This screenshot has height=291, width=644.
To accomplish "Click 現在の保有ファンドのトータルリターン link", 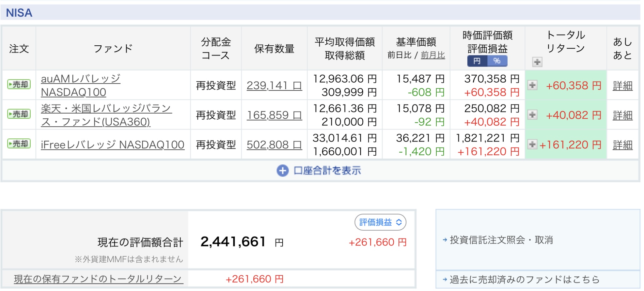I will [x=98, y=279].
